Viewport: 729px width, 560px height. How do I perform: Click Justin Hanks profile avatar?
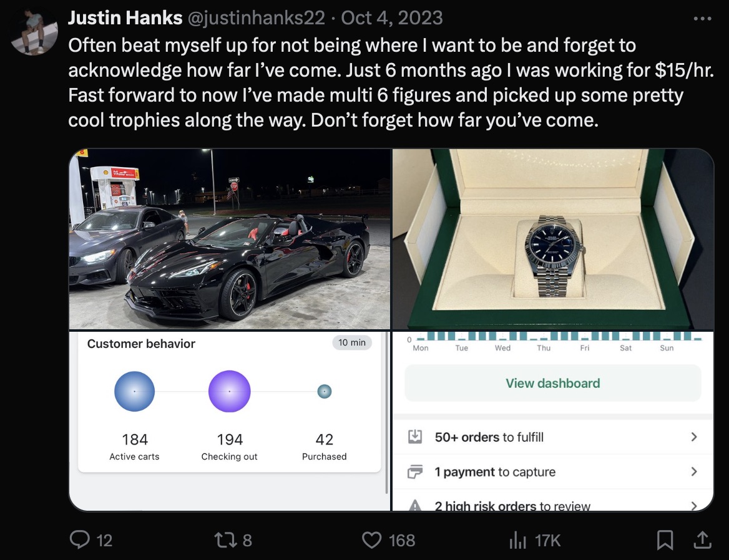click(x=34, y=33)
